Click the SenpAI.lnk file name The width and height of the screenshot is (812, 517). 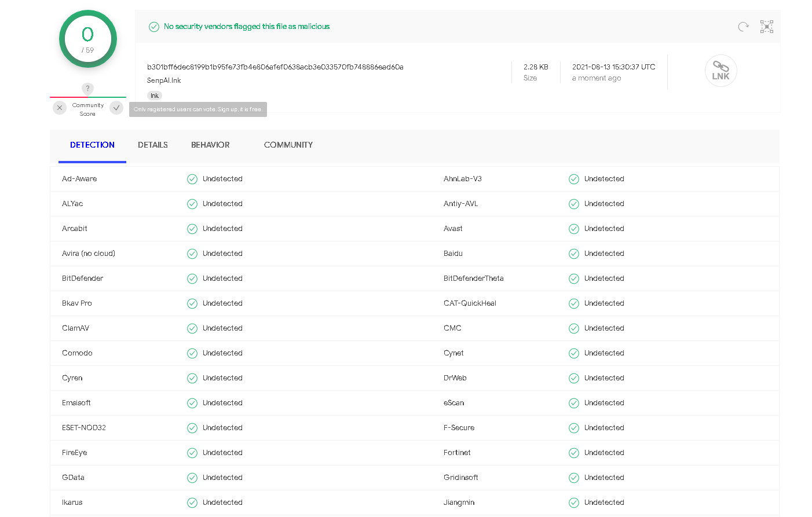[164, 80]
